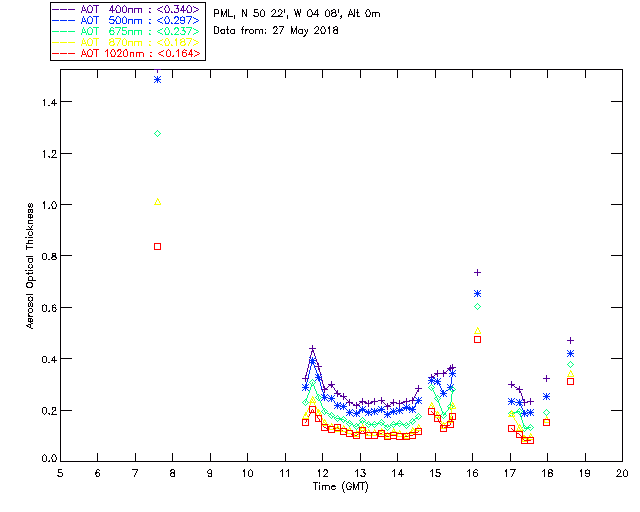640x512 pixels.
Task: Click the x-axis tick label 11
Action: click(x=285, y=473)
